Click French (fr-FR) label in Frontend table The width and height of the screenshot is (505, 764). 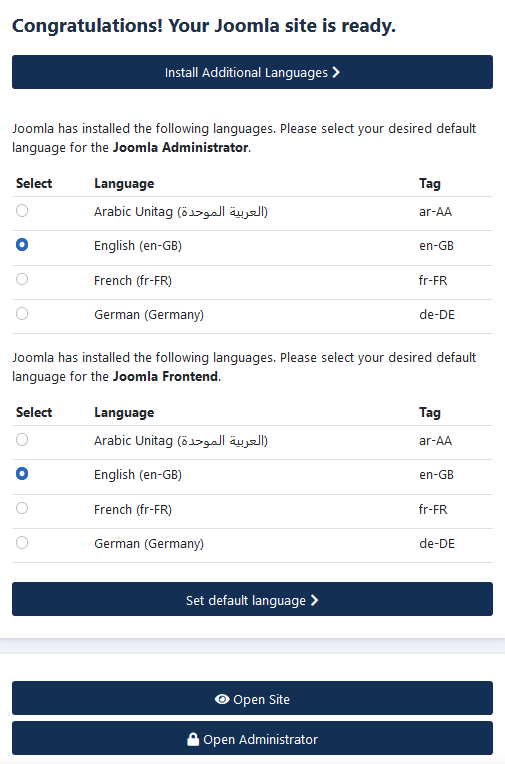pyautogui.click(x=133, y=510)
